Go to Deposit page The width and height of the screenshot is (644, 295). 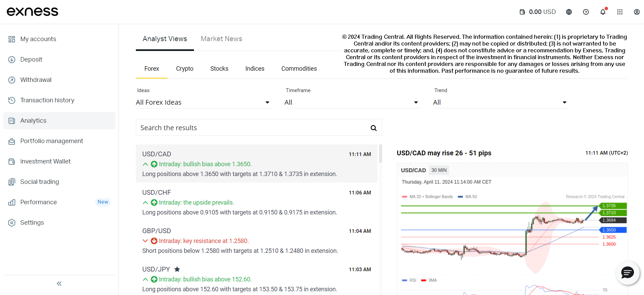pos(59,59)
